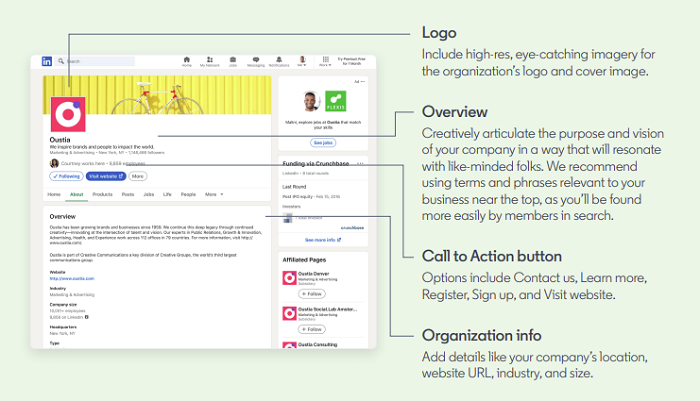Click the Oustia company logo
Viewport: 700px width, 401px height.
click(69, 115)
